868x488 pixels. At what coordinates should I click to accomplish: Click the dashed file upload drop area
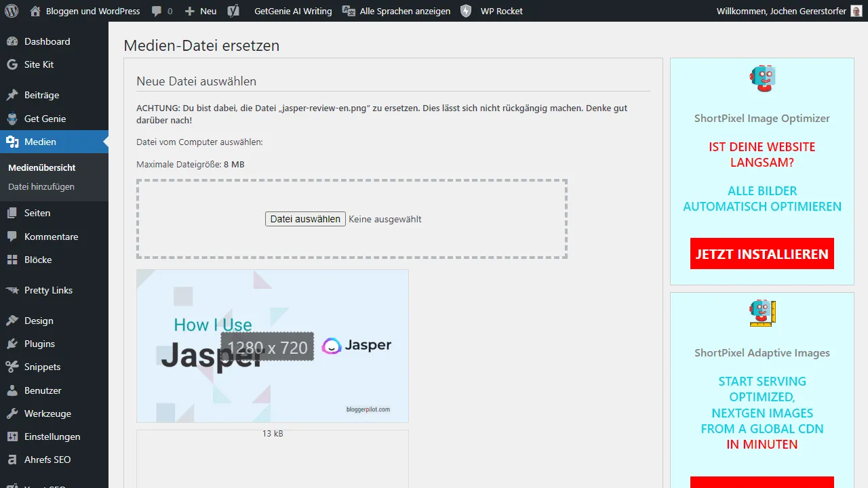352,219
